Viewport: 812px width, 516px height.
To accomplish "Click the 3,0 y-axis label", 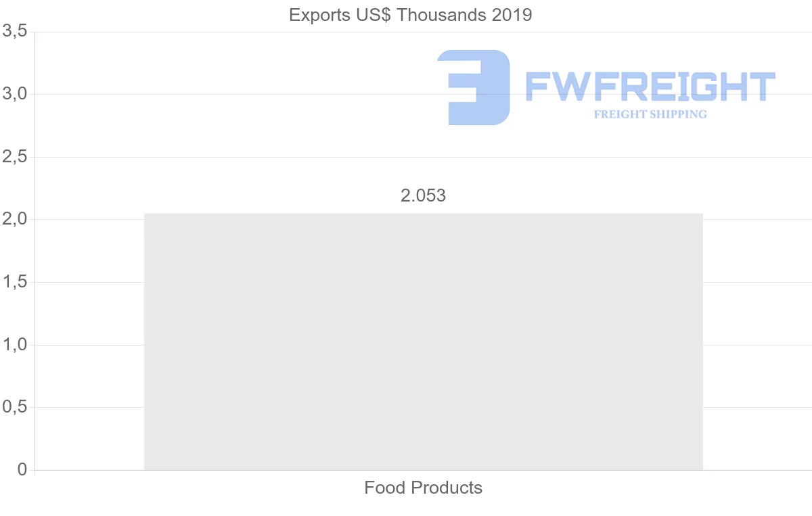I will (x=14, y=94).
